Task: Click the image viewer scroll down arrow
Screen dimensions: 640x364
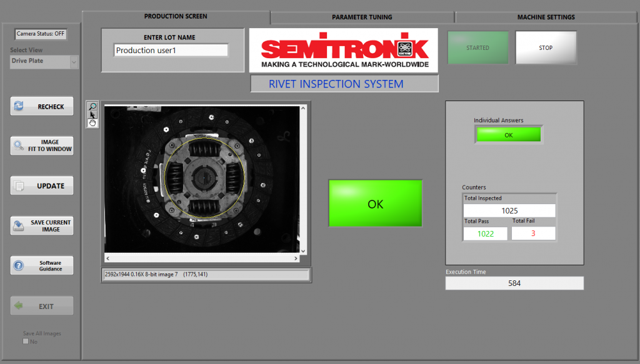Action: point(304,250)
